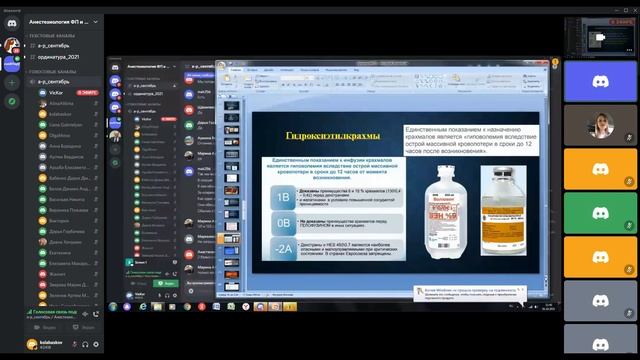Click the add a server plus icon

pos(12,83)
